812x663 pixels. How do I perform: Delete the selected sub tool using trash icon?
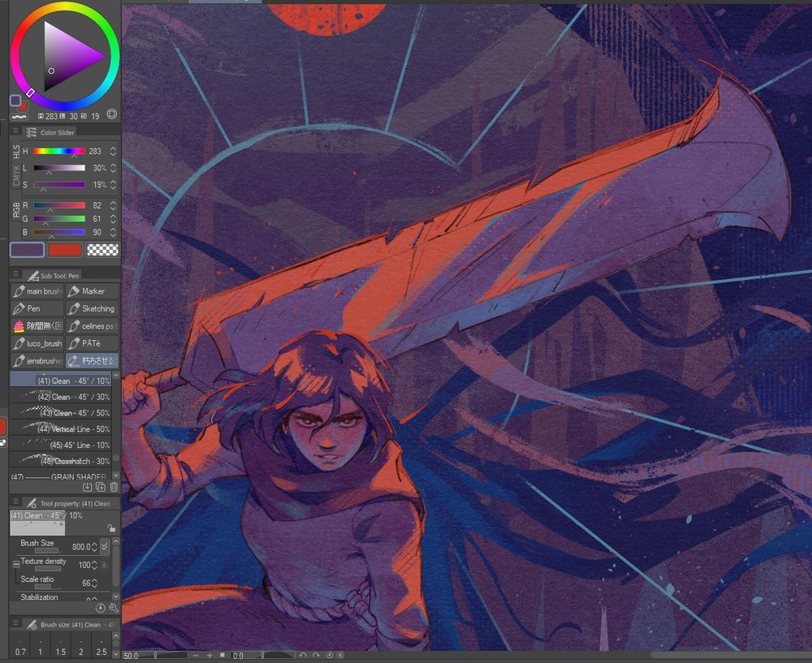[x=114, y=488]
